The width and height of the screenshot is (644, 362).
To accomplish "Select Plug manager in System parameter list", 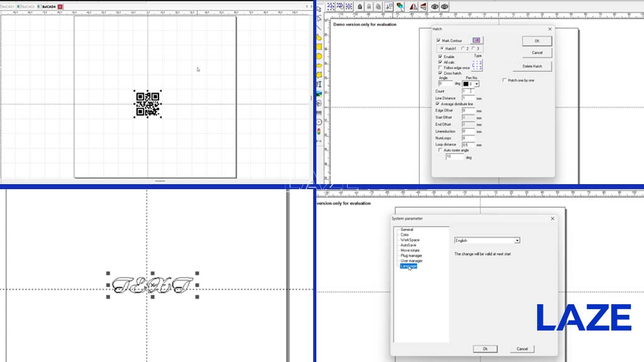I will [x=411, y=256].
